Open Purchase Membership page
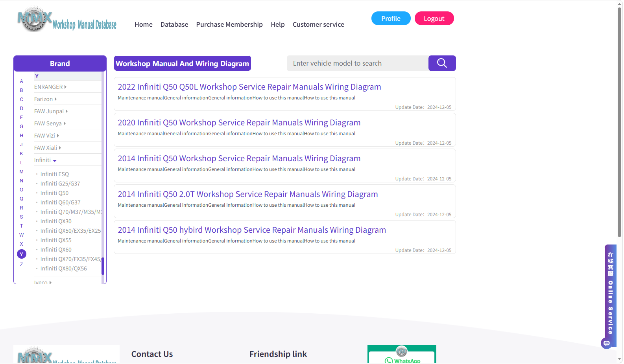The image size is (624, 364). pyautogui.click(x=229, y=24)
